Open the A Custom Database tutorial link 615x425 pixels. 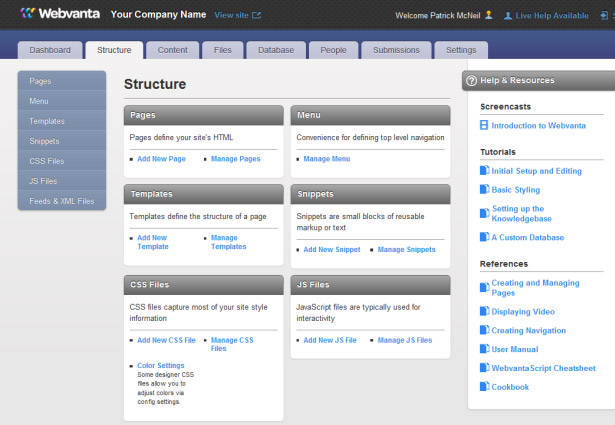[x=528, y=237]
